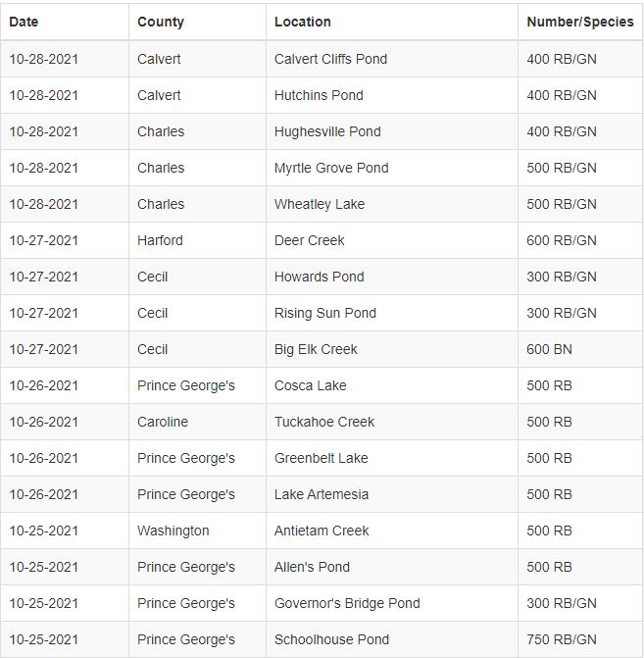644x658 pixels.
Task: Select the Myrtle Grove Pond row
Action: click(322, 168)
